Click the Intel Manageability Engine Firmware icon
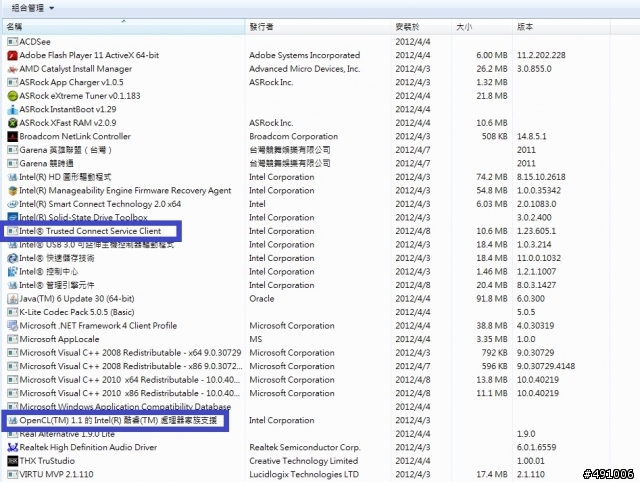Viewport: 640px width, 482px height. 13,191
